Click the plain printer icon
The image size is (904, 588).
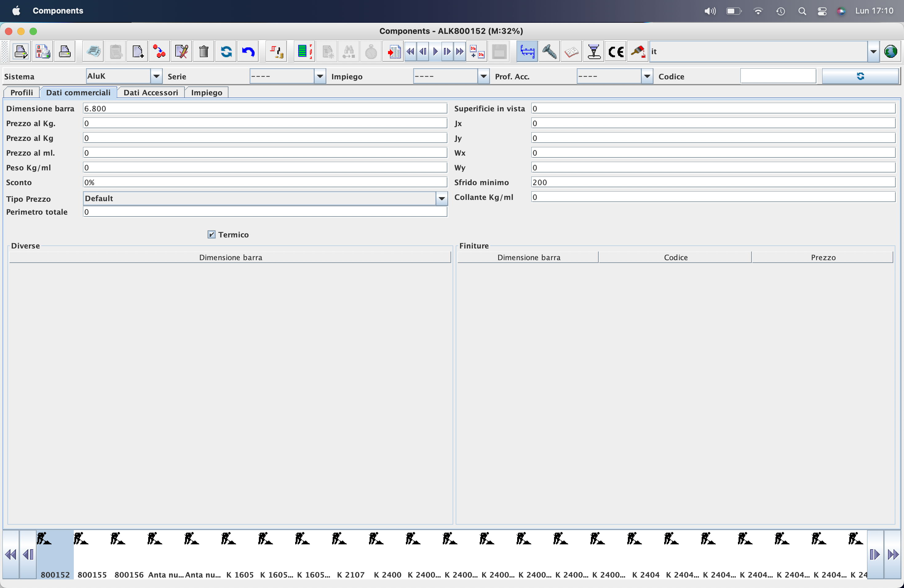pos(65,51)
